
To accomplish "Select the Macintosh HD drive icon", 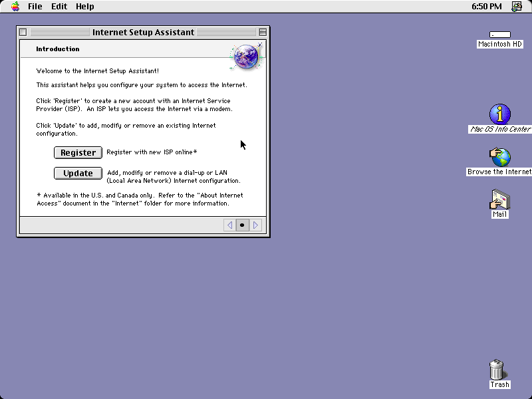I will coord(500,35).
